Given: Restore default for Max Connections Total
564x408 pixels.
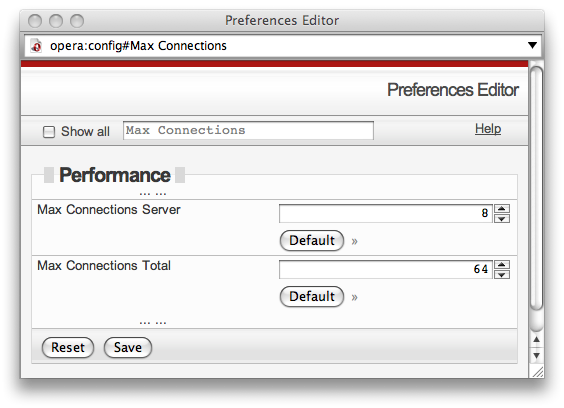Looking at the screenshot, I should (x=312, y=296).
